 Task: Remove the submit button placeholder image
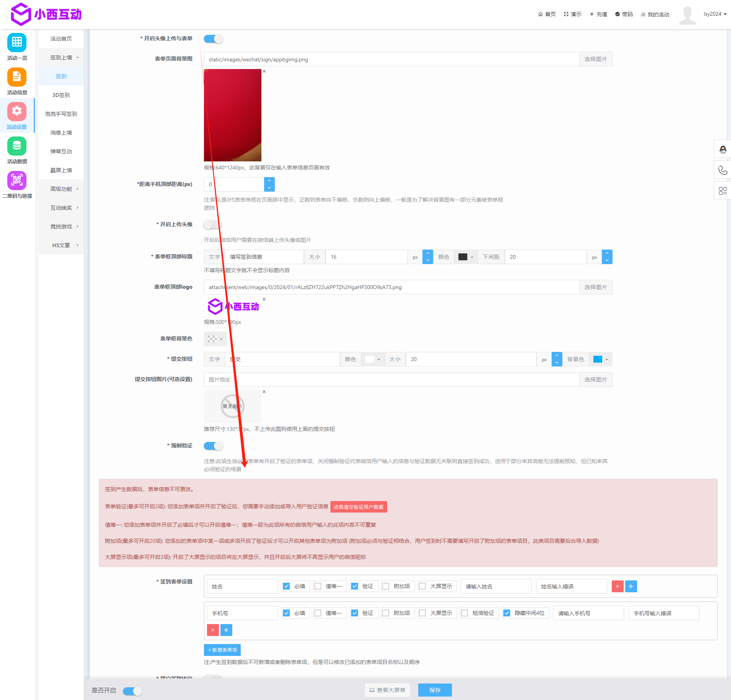coord(264,392)
